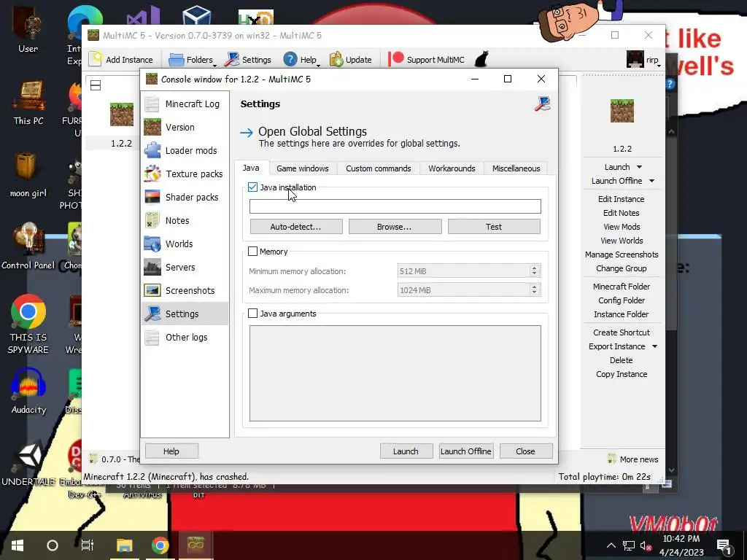The image size is (747, 560).
Task: Open global Settings from MultiMC toolbar
Action: click(248, 60)
